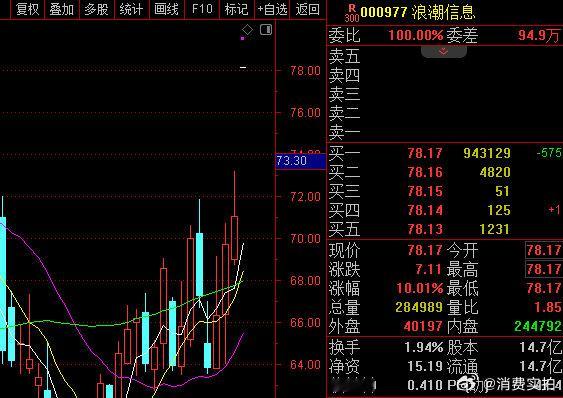The height and width of the screenshot is (398, 563).
Task: Activate the 画线 drawing tool
Action: coord(166,9)
